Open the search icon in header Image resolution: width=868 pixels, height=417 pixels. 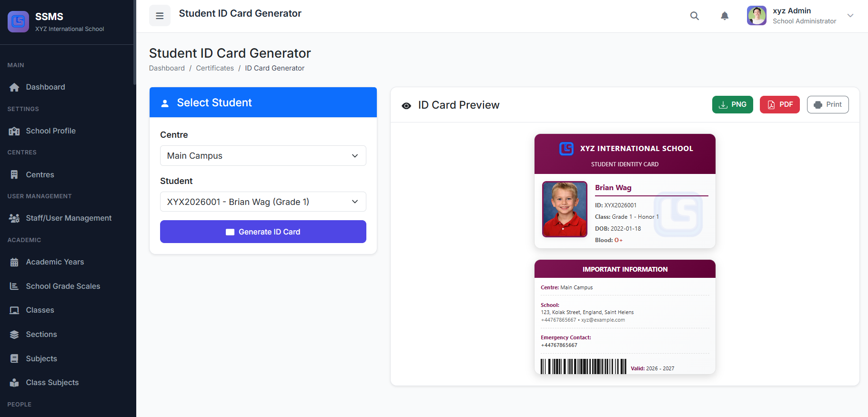[x=695, y=16]
